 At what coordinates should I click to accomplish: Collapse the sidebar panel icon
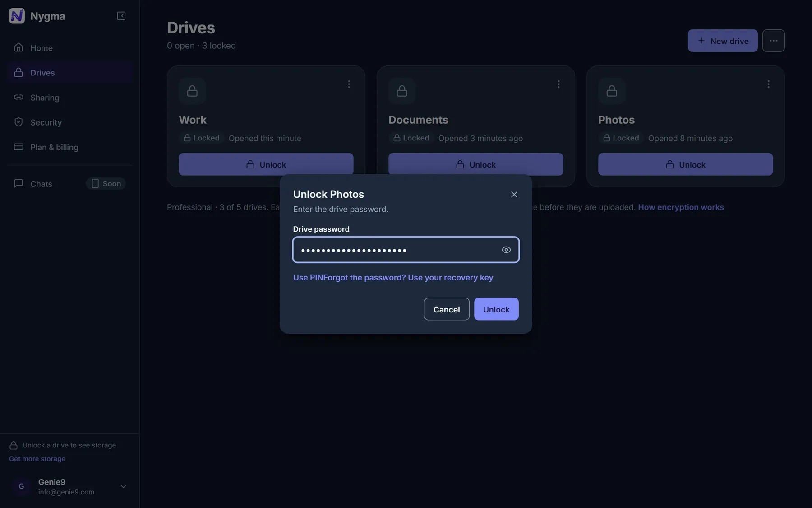pyautogui.click(x=121, y=16)
